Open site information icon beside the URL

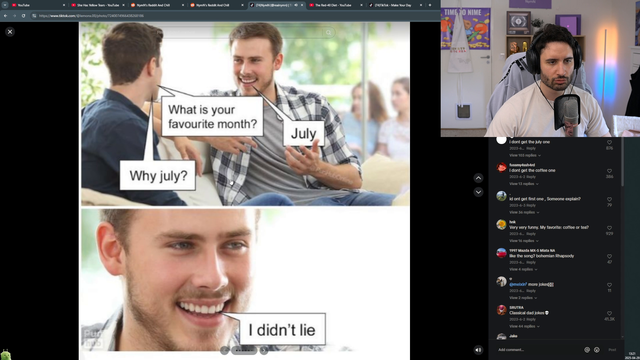pos(34,16)
